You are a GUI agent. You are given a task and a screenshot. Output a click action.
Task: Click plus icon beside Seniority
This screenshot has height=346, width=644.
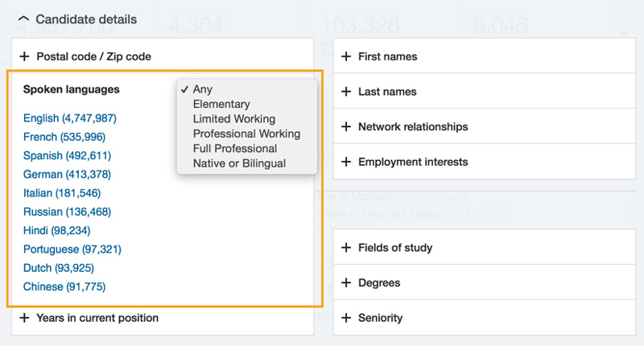[x=346, y=318]
